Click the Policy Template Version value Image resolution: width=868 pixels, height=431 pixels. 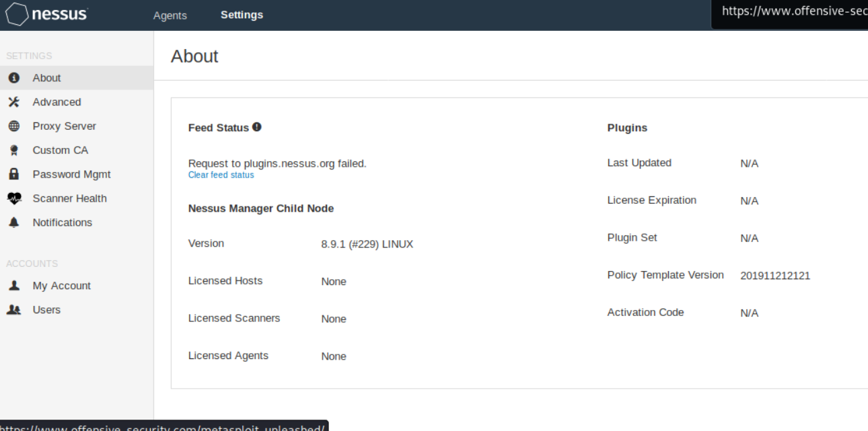click(774, 276)
